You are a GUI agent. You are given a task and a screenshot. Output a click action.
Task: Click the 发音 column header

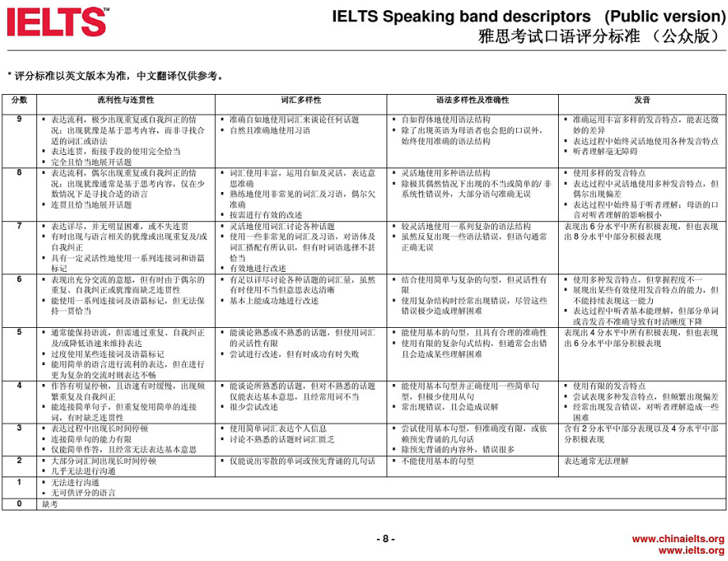click(x=642, y=101)
